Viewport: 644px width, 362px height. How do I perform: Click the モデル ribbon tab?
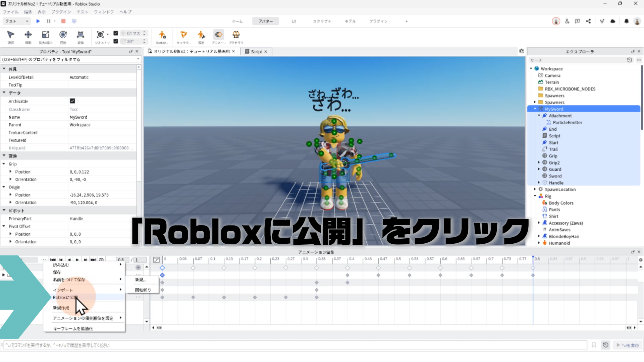tap(350, 21)
